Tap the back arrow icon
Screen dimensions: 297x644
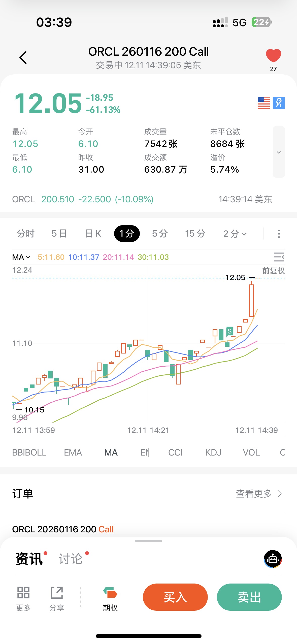pyautogui.click(x=23, y=58)
